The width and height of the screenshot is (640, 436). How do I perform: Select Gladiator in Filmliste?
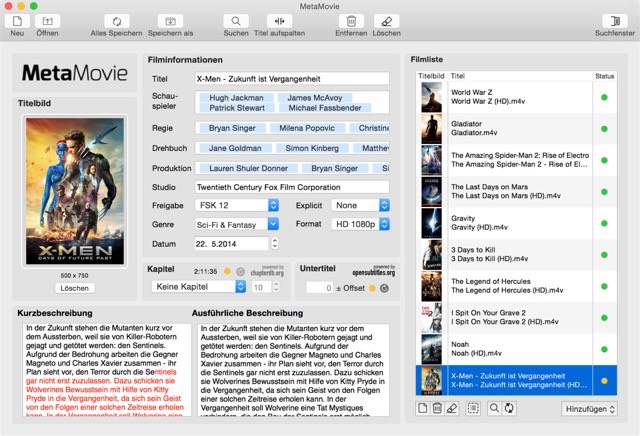[516, 129]
